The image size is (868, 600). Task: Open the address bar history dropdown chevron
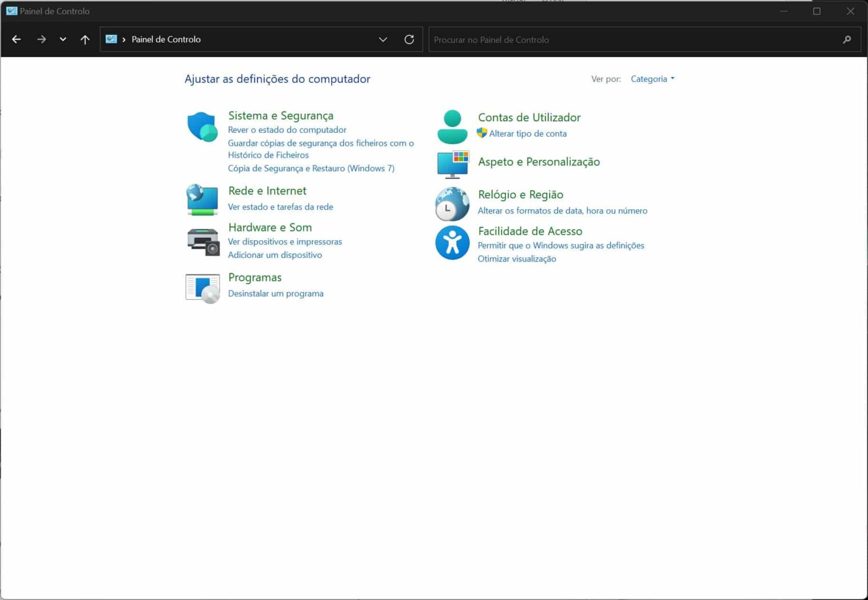click(x=383, y=39)
